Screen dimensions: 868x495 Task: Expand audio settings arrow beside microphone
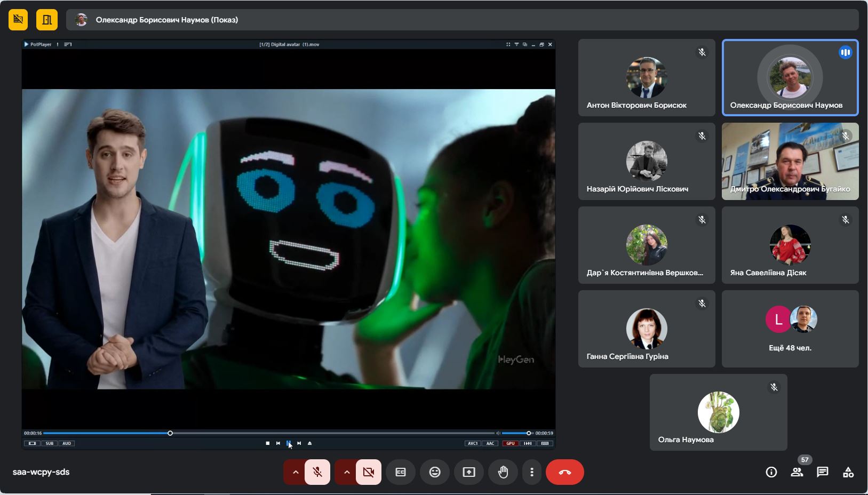tap(295, 472)
